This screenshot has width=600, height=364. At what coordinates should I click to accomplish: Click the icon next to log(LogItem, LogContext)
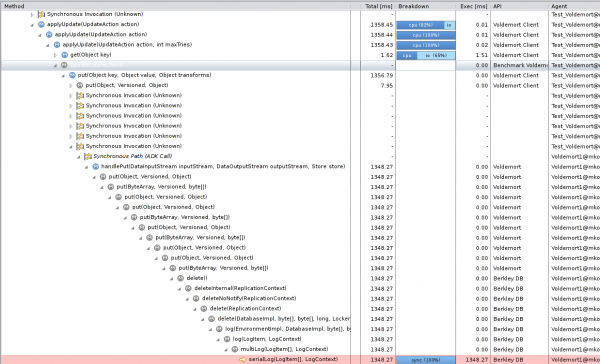pos(227,339)
